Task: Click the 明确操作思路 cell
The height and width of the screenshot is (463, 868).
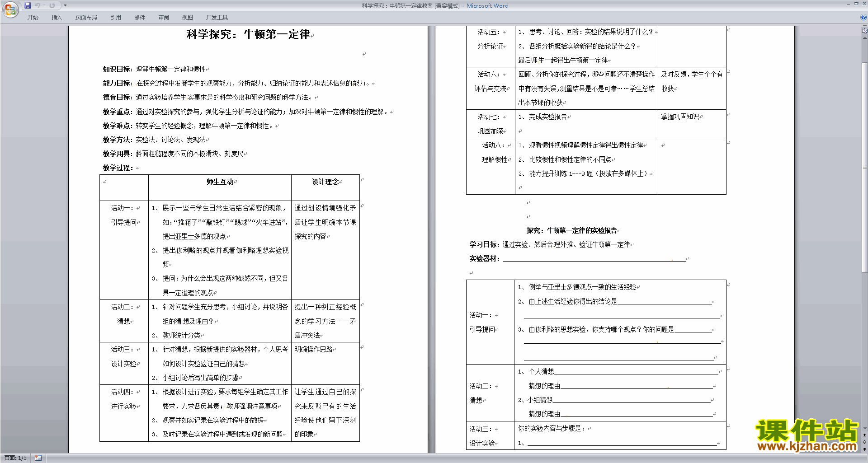Action: pyautogui.click(x=325, y=363)
